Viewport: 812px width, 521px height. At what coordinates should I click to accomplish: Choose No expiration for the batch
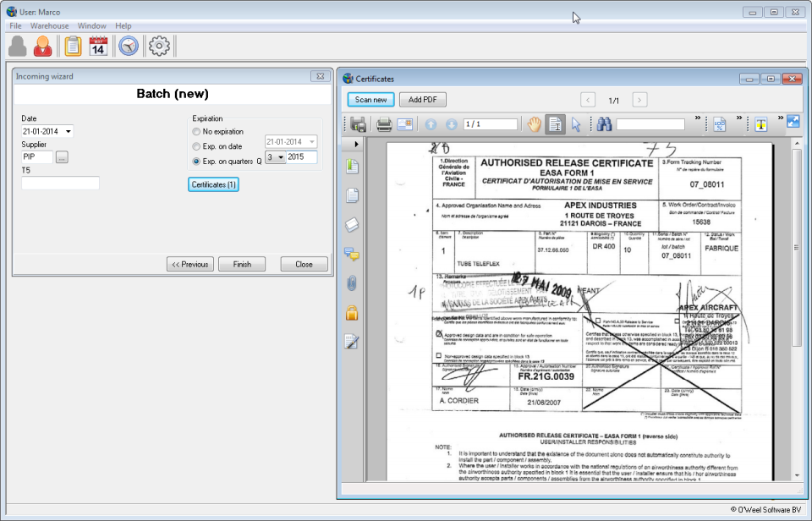(x=196, y=131)
